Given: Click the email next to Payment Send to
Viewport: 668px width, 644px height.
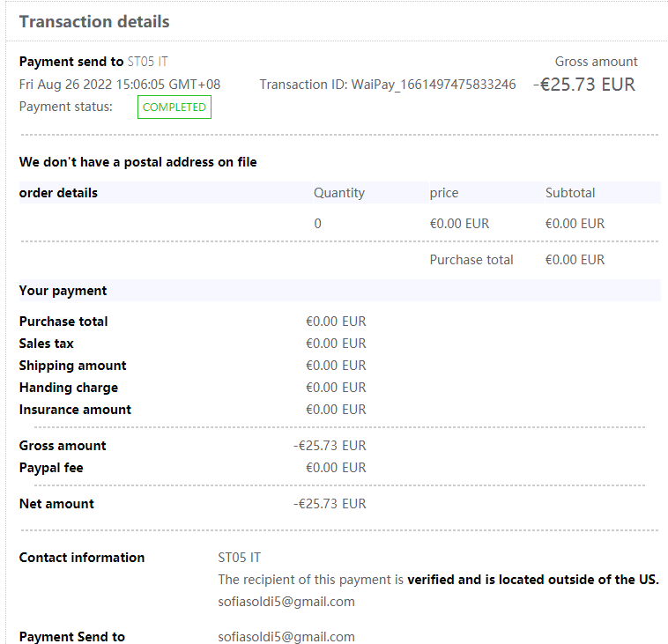Looking at the screenshot, I should coord(286,636).
